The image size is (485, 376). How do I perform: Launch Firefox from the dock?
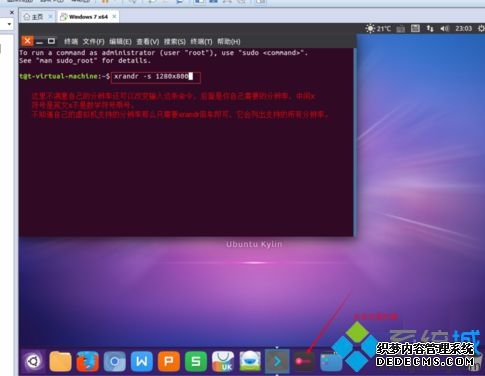pyautogui.click(x=87, y=361)
